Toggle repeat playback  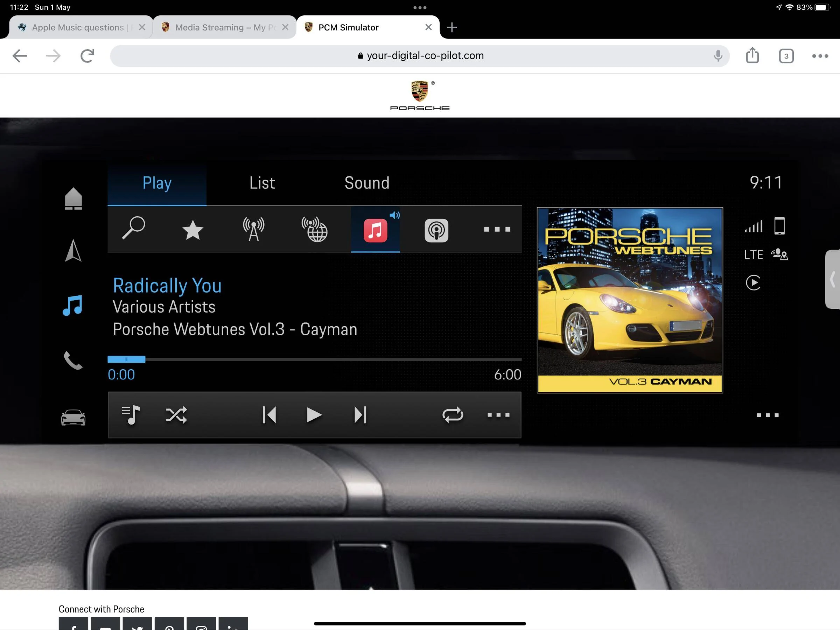coord(453,415)
